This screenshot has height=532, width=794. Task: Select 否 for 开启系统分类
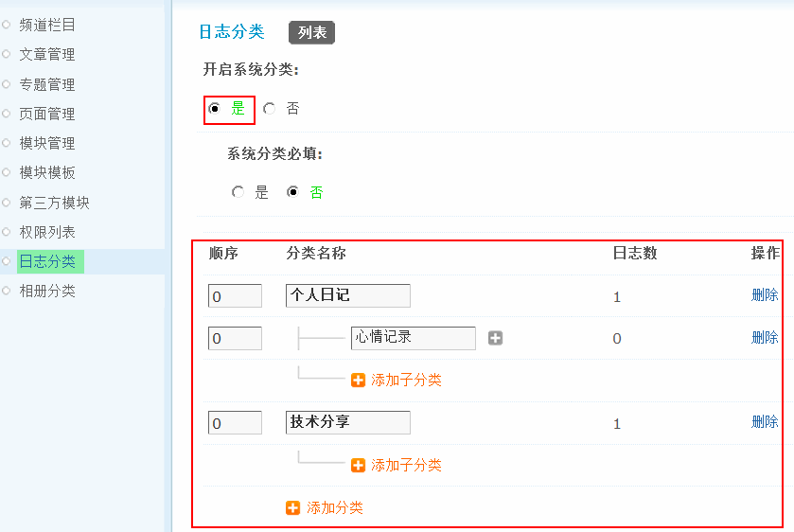coord(270,109)
